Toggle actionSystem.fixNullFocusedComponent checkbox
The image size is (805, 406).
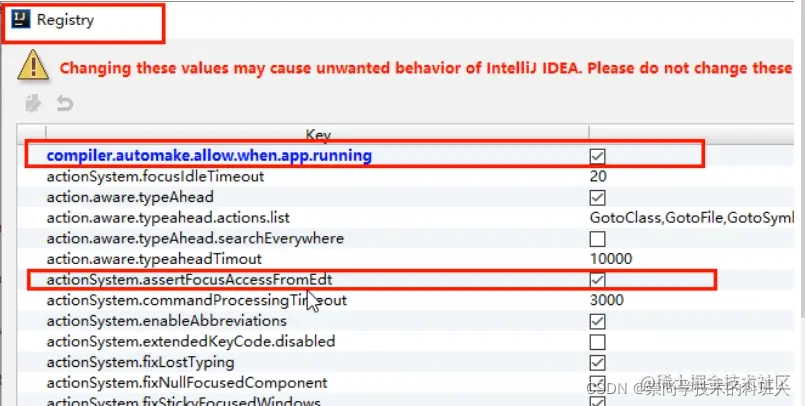597,383
